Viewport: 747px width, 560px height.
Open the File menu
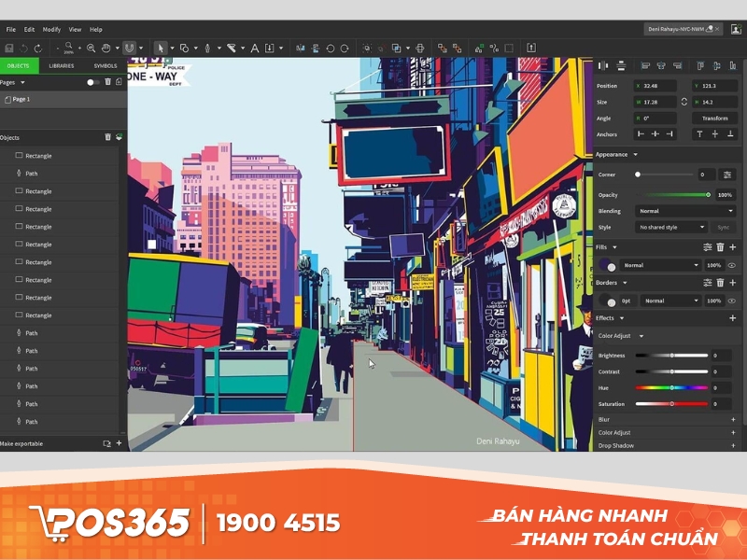point(10,29)
